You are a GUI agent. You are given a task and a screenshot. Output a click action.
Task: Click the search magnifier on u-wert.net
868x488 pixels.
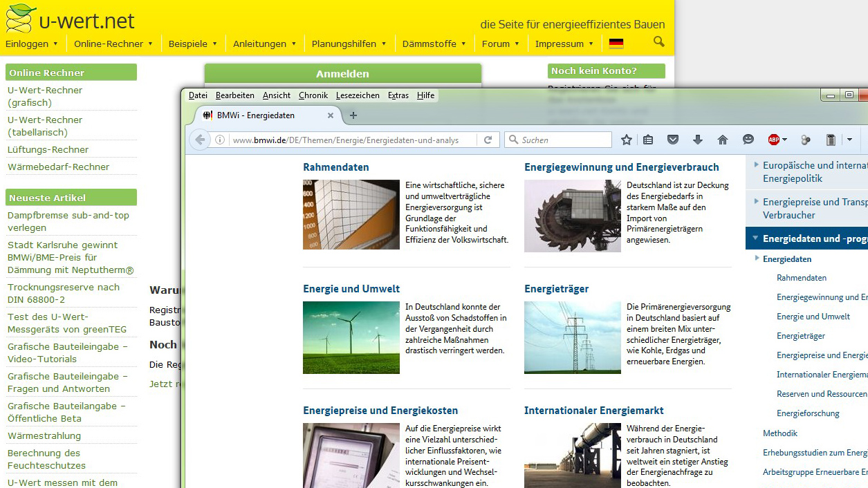click(x=658, y=42)
